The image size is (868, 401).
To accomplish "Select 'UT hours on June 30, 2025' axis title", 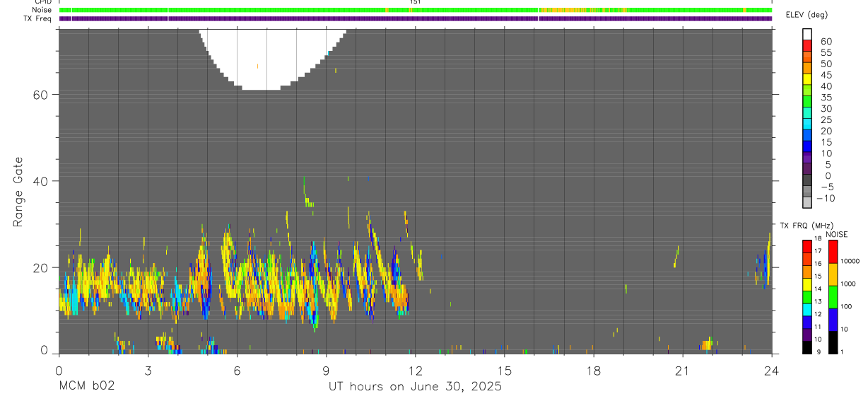I will pos(415,386).
